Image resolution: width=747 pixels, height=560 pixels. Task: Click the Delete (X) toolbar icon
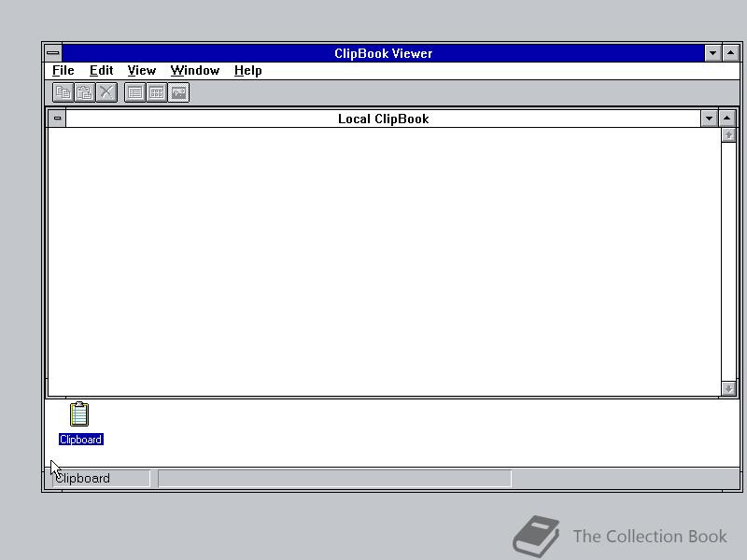point(106,92)
